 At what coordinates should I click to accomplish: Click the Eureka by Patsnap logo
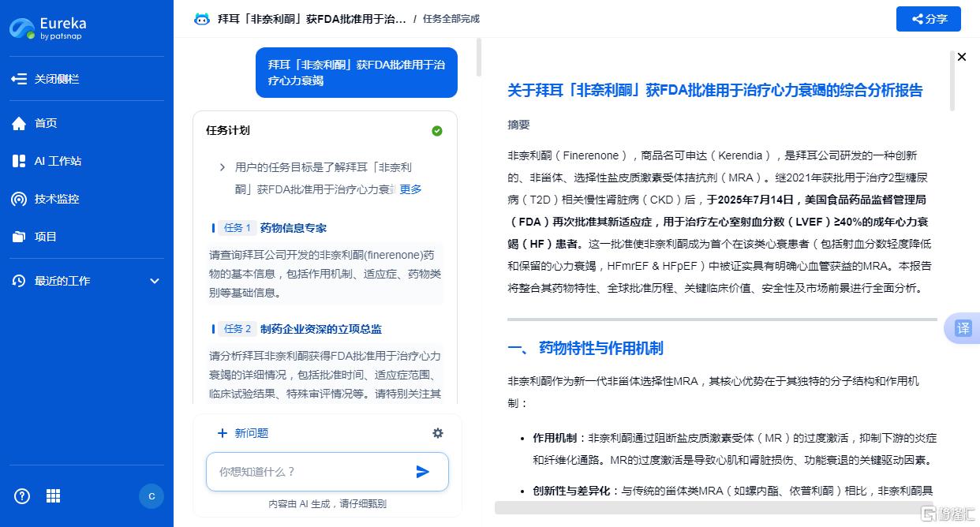tap(48, 28)
